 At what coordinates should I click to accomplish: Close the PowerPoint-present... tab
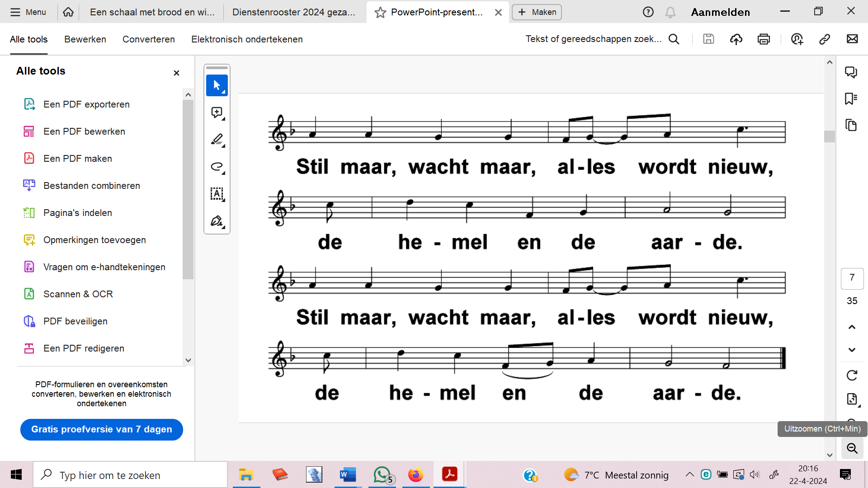click(498, 13)
